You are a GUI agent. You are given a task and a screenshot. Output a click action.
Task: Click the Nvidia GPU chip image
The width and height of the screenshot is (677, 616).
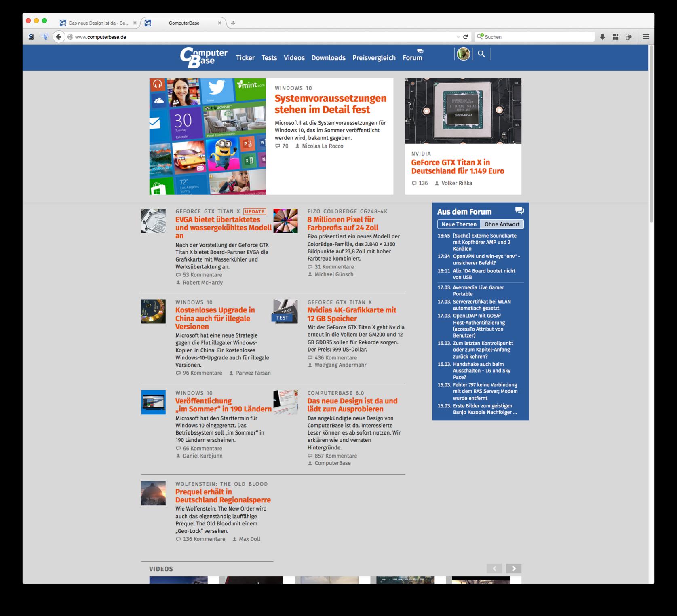coord(463,111)
